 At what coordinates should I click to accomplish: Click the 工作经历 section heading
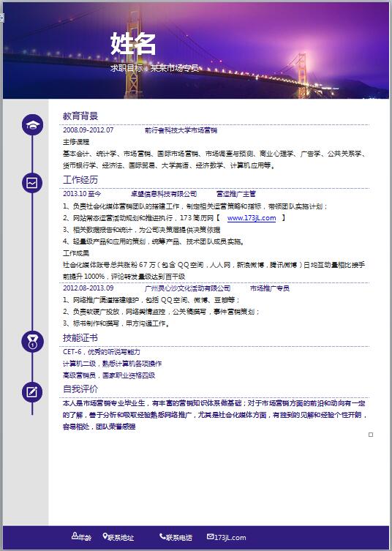(80, 180)
